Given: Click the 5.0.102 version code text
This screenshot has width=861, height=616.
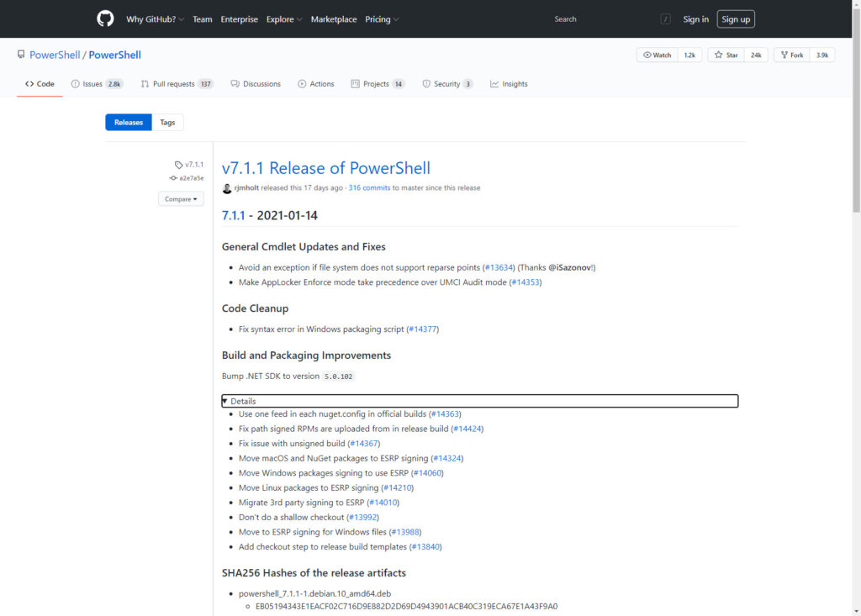Looking at the screenshot, I should tap(338, 376).
